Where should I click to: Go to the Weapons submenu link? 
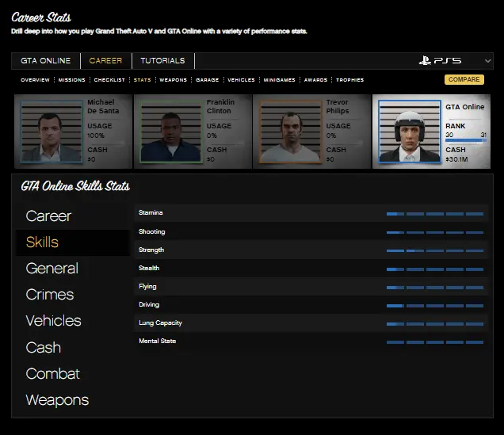point(173,80)
